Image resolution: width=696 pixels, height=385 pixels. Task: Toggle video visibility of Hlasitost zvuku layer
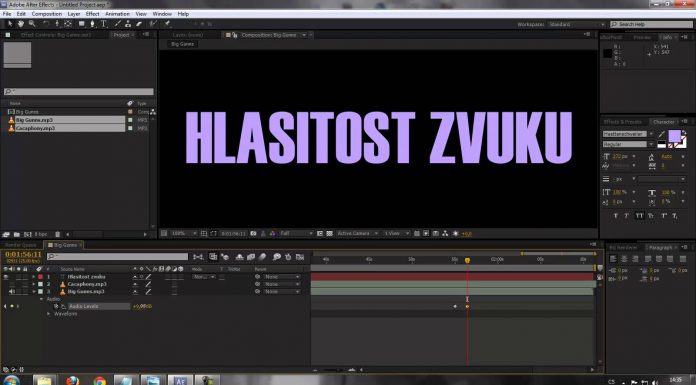[6, 277]
